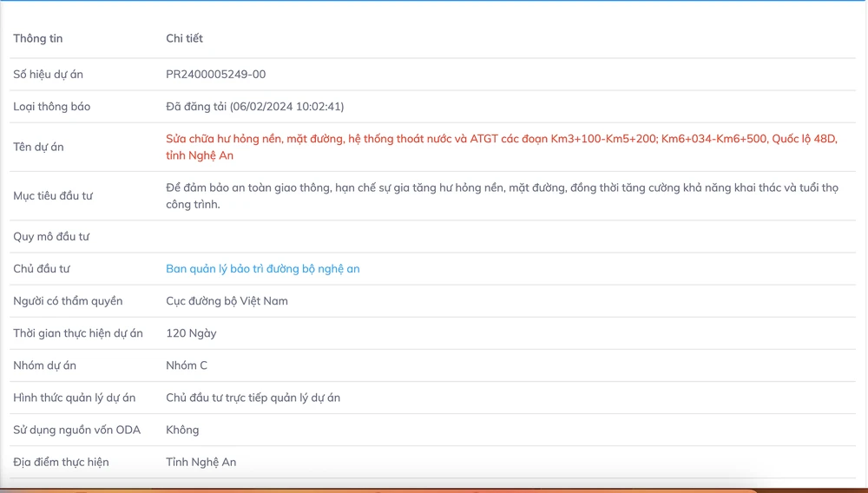Click the 'Loại thông báo' label
This screenshot has height=493, width=868.
[51, 106]
